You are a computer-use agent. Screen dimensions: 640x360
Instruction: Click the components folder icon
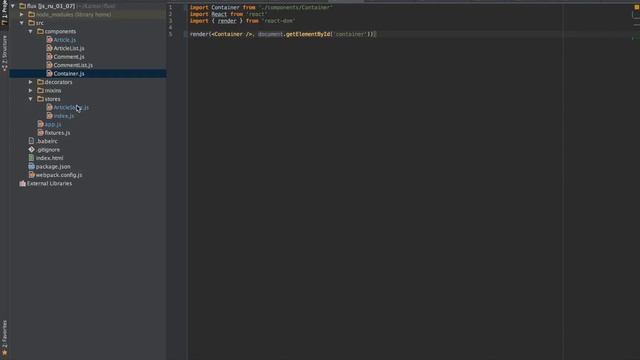pos(40,31)
